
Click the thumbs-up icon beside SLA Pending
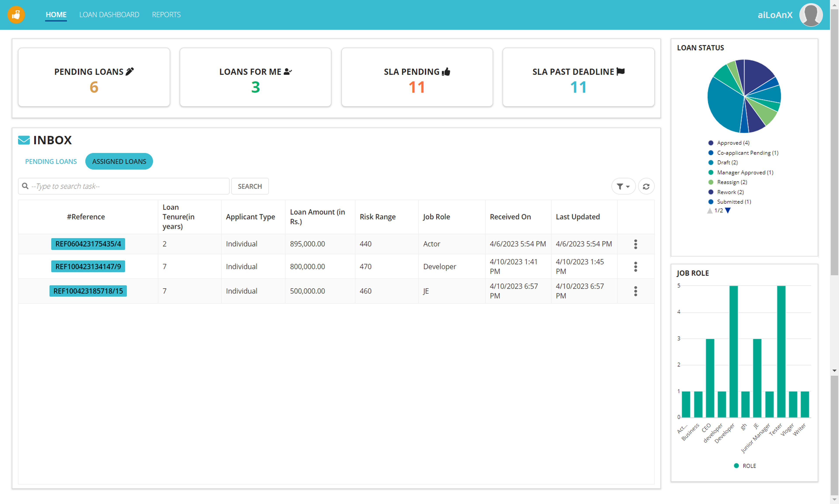pos(446,71)
